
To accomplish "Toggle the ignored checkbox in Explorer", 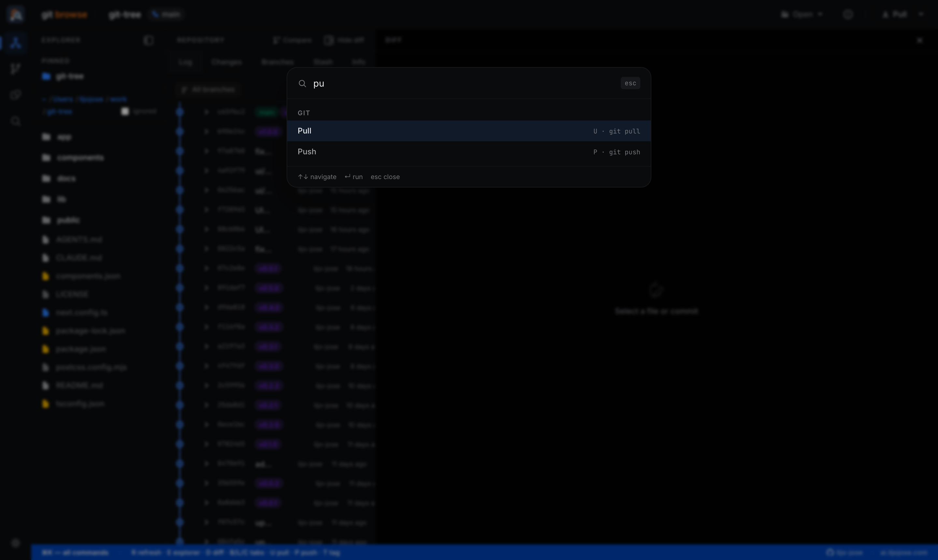I will 125,111.
